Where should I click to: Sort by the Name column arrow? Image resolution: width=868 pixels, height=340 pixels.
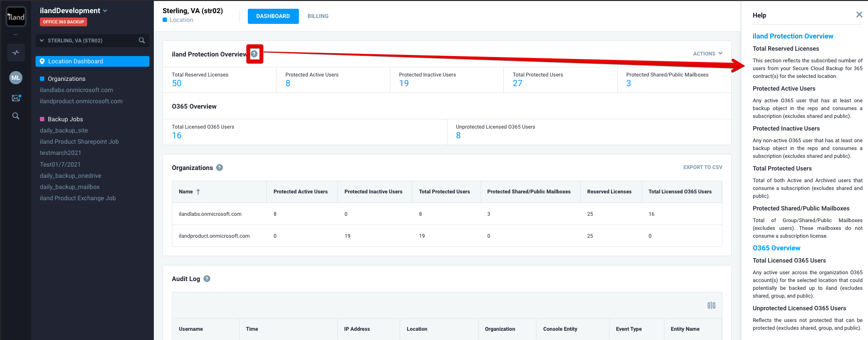click(x=198, y=192)
